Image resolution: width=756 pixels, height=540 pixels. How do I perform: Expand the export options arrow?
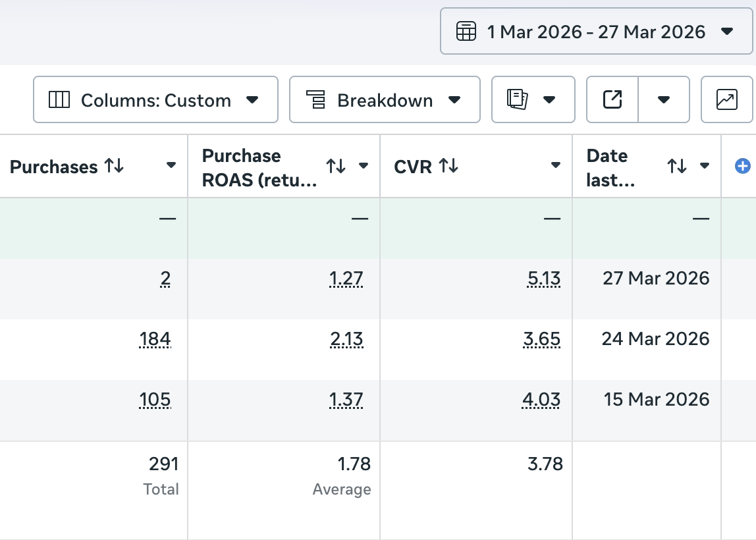click(664, 100)
